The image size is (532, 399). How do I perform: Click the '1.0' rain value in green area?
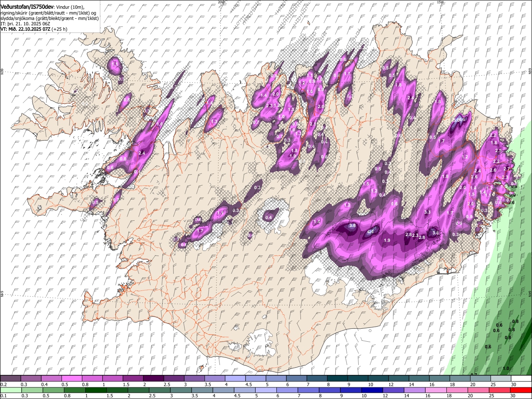[x=506, y=368]
